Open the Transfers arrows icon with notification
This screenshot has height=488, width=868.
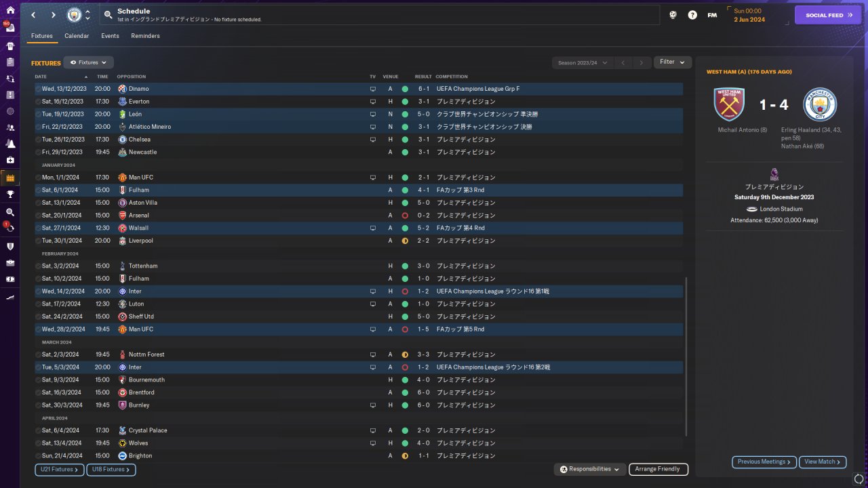[10, 228]
